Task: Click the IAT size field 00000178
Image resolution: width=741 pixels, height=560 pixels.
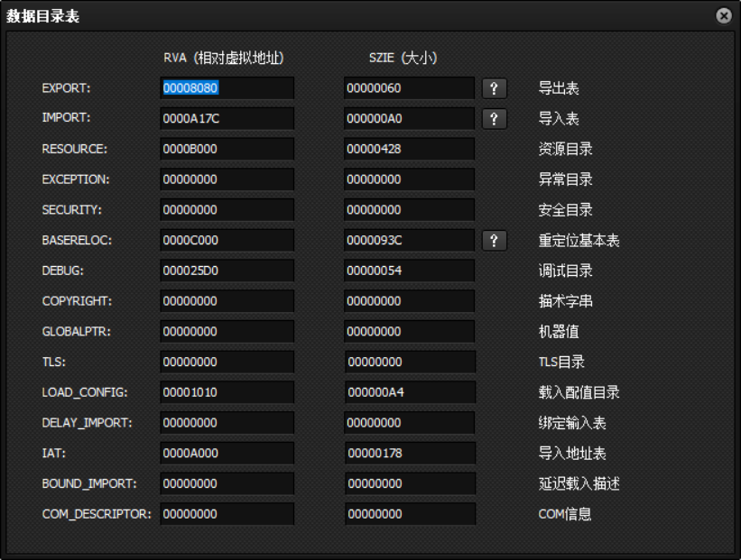Action: coord(410,454)
